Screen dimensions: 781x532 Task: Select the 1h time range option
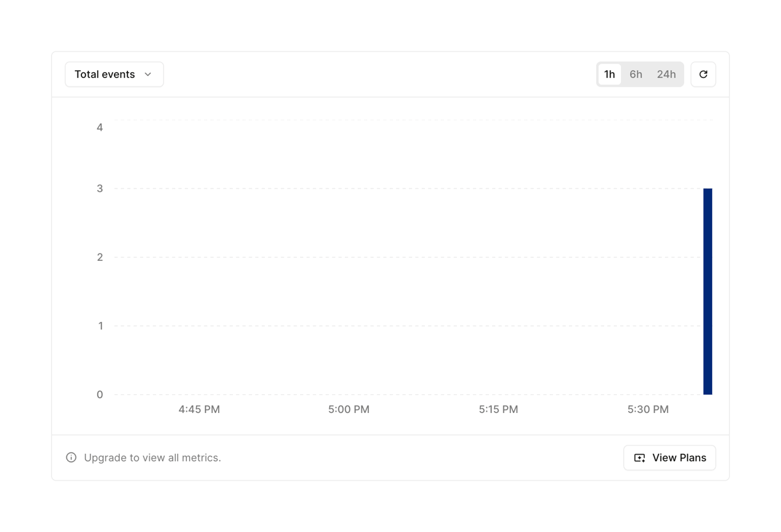pos(610,74)
